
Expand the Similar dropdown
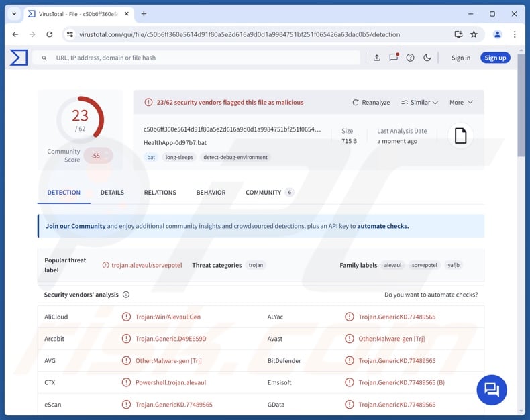[419, 103]
